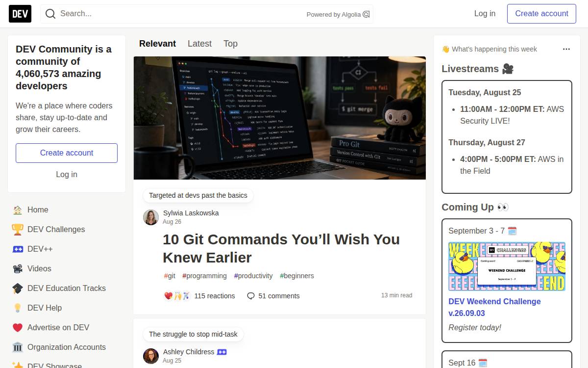This screenshot has height=368, width=588.
Task: Open the Ashley Childress author link
Action: coord(189,352)
